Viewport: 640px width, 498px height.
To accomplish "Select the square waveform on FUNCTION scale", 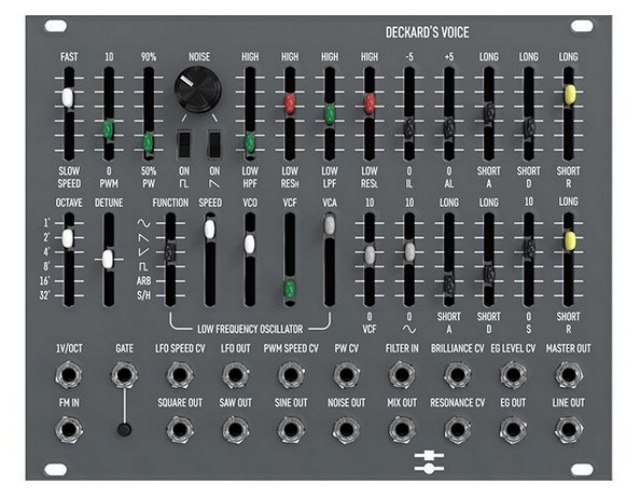I will click(144, 267).
